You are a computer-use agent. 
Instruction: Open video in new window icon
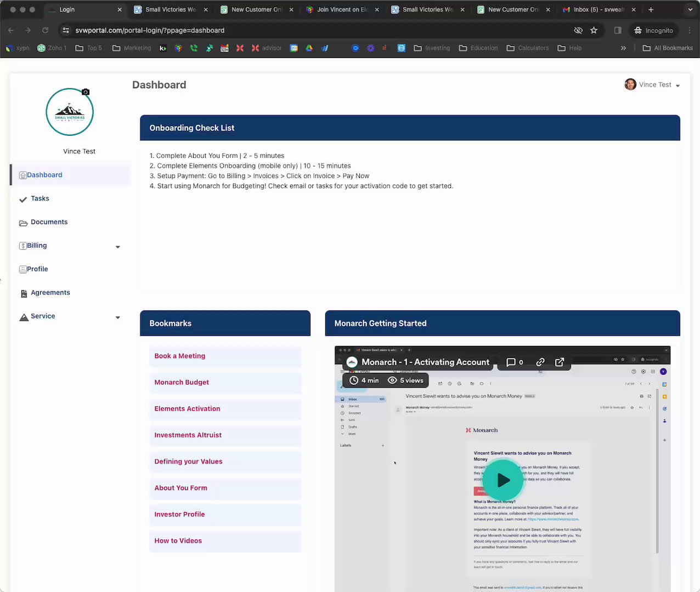[560, 362]
